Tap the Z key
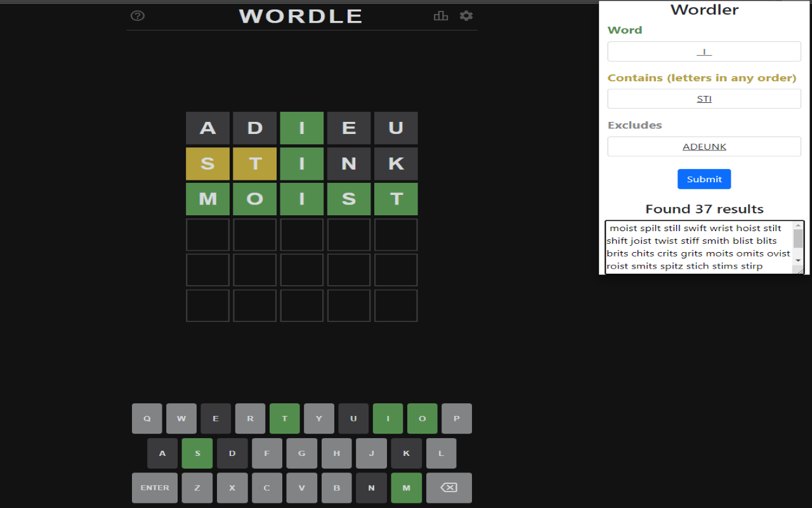 point(197,488)
